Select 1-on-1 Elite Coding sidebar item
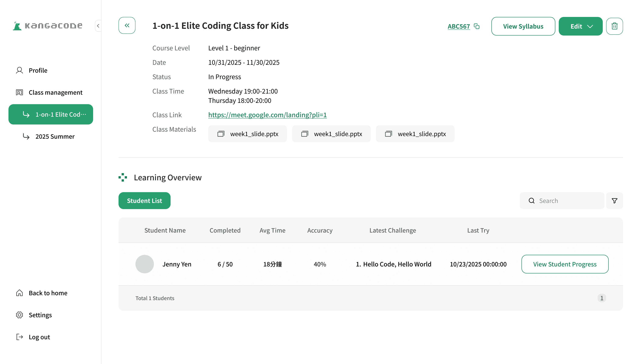Screen dimensions: 640x364 pyautogui.click(x=51, y=114)
